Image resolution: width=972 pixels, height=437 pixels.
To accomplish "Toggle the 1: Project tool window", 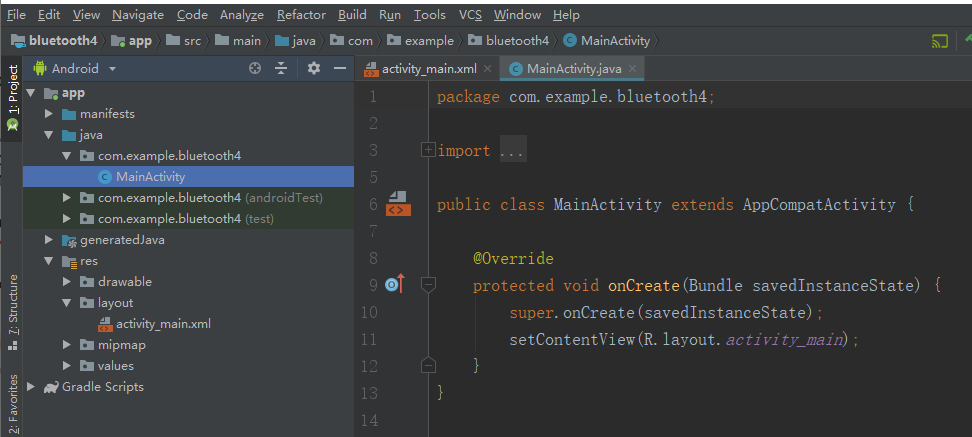I will tap(11, 97).
